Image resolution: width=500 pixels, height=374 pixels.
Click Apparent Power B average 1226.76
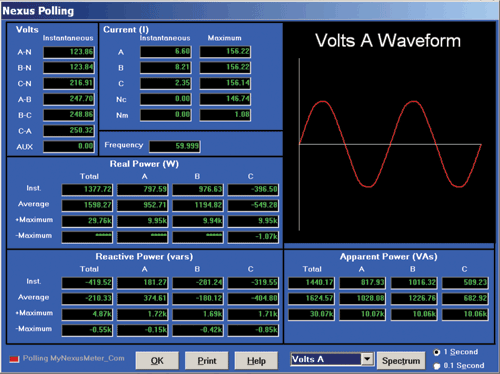pyautogui.click(x=414, y=298)
